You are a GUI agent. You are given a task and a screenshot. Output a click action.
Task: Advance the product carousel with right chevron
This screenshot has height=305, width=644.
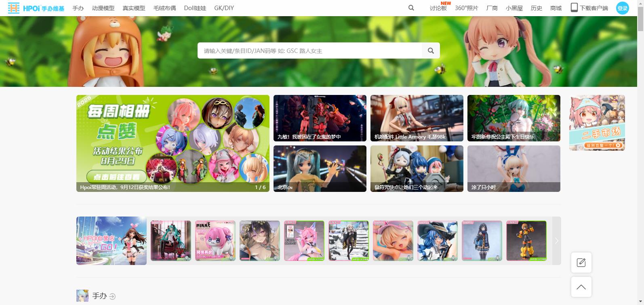pyautogui.click(x=556, y=241)
